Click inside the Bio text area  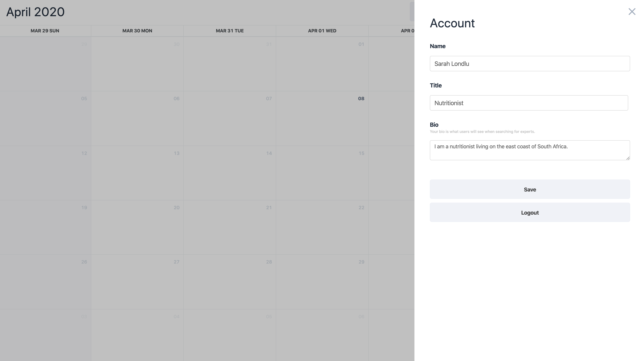[529, 150]
